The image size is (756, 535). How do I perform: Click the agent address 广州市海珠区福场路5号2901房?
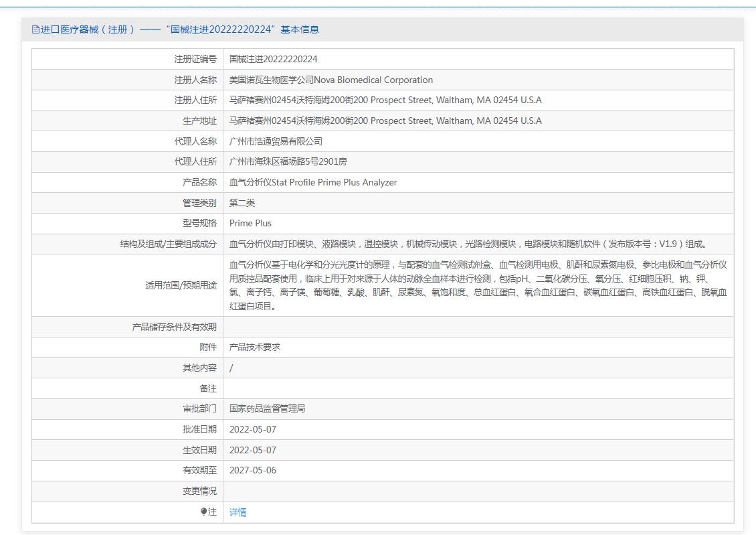(288, 161)
